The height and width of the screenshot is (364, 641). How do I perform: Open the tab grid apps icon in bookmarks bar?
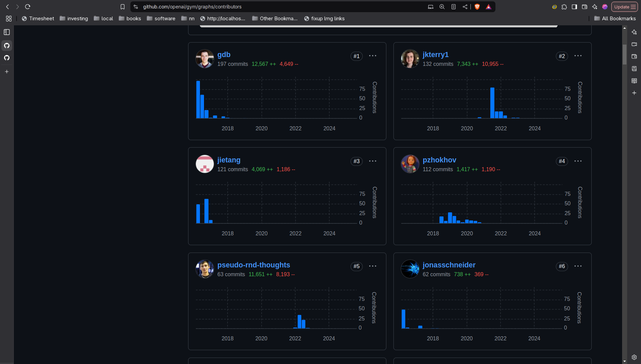click(x=9, y=19)
